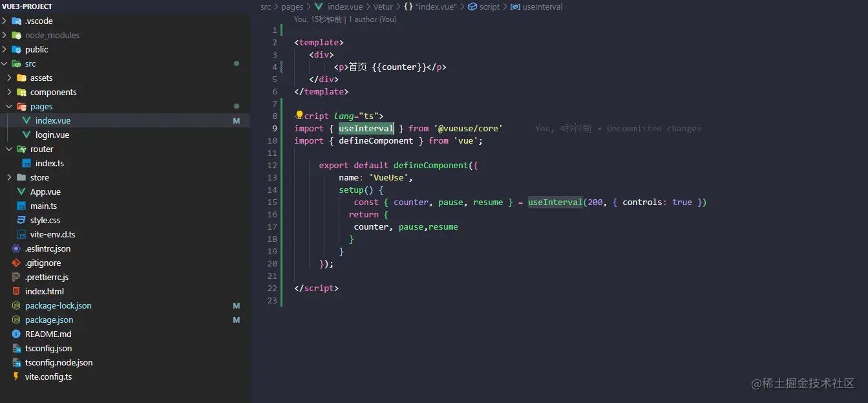
Task: Click the useInterval breadcrumb segment
Action: coord(542,6)
